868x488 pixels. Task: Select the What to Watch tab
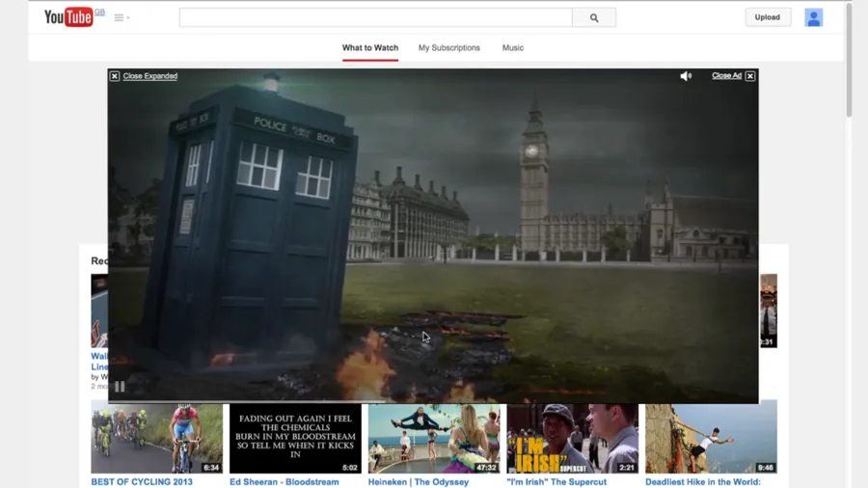click(x=369, y=48)
